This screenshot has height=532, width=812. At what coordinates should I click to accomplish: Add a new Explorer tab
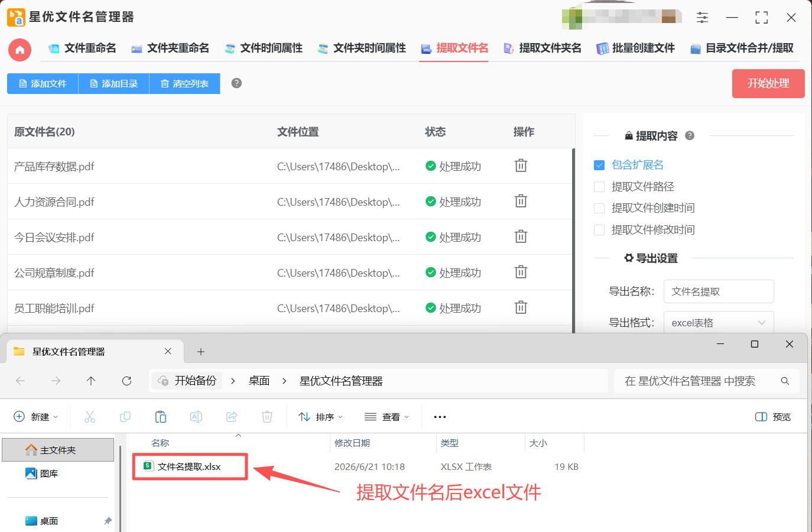click(201, 352)
